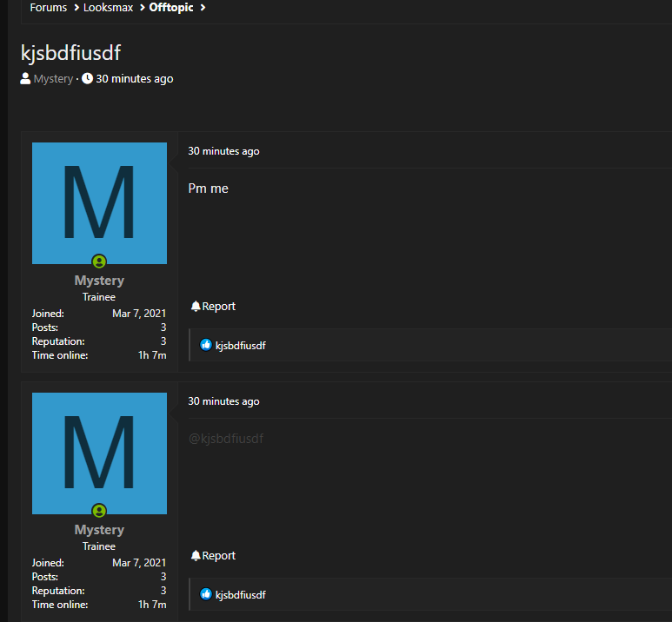Screen dimensions: 672x622
Task: Click the blue thumbs-up icon under first post
Action: pos(206,345)
